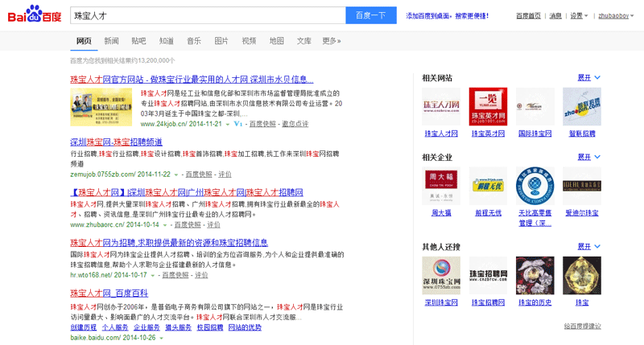Click the 百度一下 search button
Viewport: 644px width, 345px height.
pyautogui.click(x=371, y=15)
